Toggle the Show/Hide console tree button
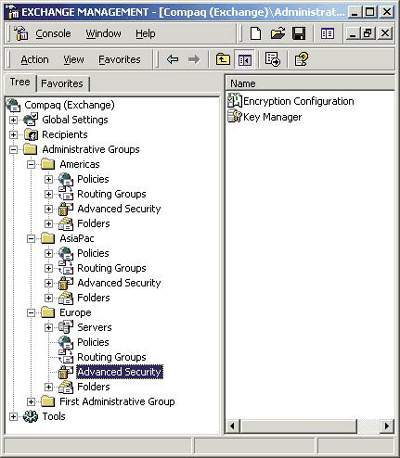The image size is (400, 458). [x=244, y=60]
